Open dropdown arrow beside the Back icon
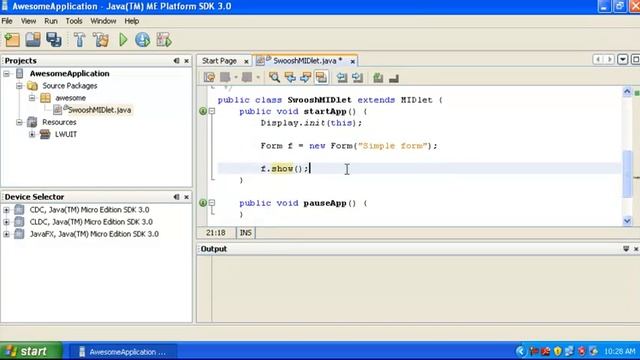 236,77
